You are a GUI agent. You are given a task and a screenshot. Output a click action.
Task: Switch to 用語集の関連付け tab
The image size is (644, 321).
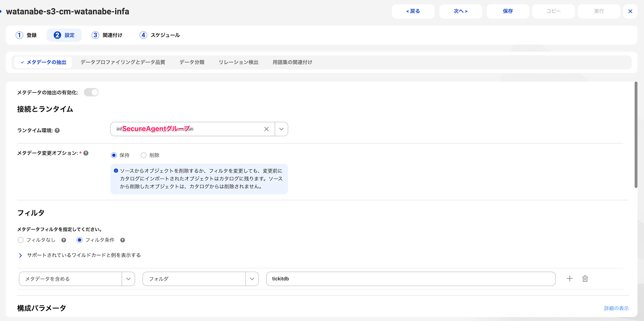(x=292, y=62)
